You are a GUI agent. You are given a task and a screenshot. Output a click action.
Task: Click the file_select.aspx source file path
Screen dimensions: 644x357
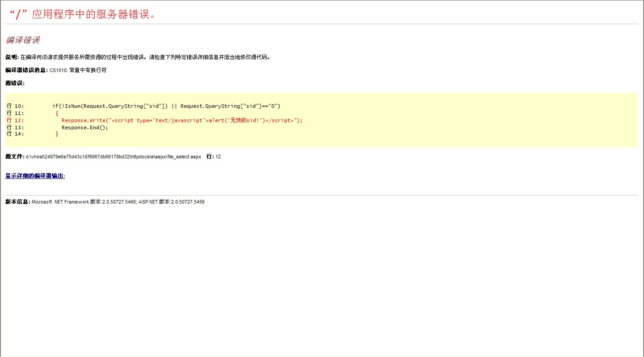(114, 157)
